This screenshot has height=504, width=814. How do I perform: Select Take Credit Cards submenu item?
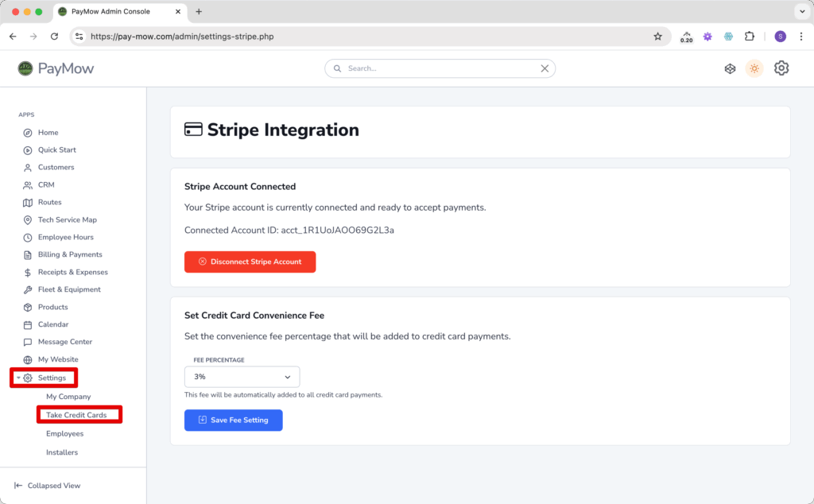[x=76, y=415]
